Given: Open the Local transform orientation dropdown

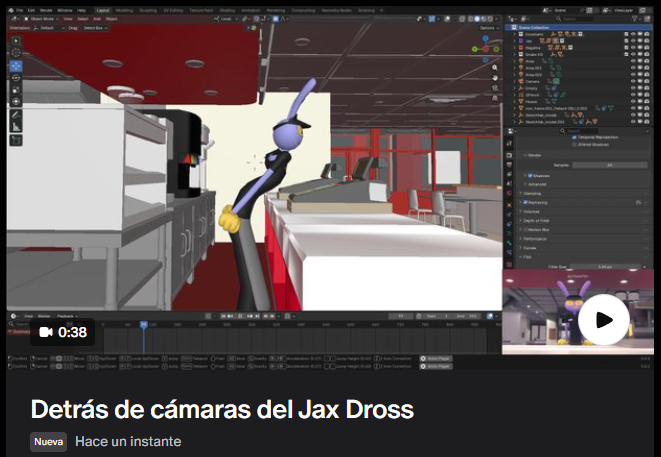Looking at the screenshot, I should click(x=226, y=19).
